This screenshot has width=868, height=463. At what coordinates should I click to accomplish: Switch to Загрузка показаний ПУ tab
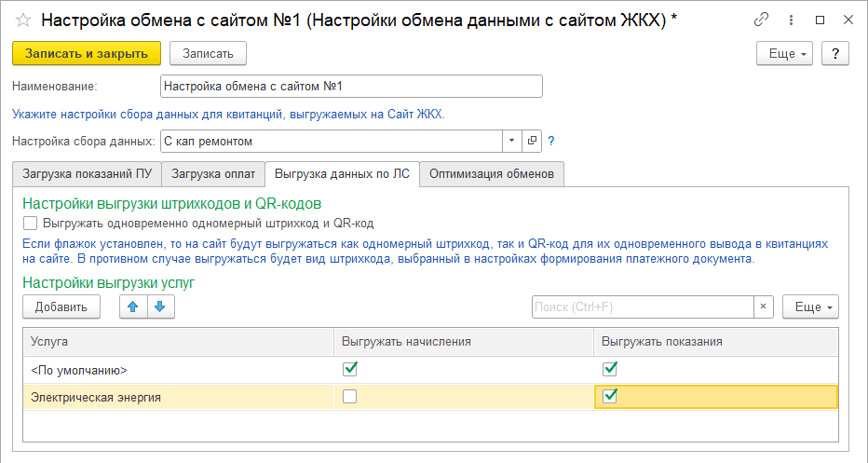tap(87, 174)
